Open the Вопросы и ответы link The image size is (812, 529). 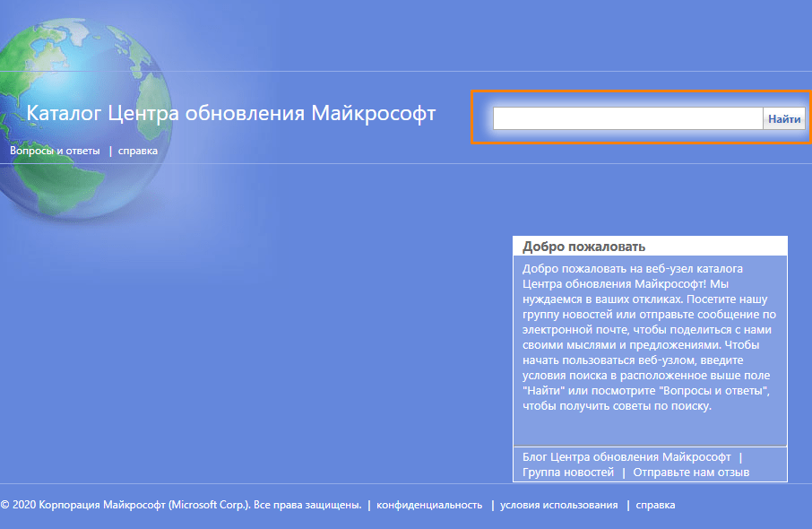[55, 151]
